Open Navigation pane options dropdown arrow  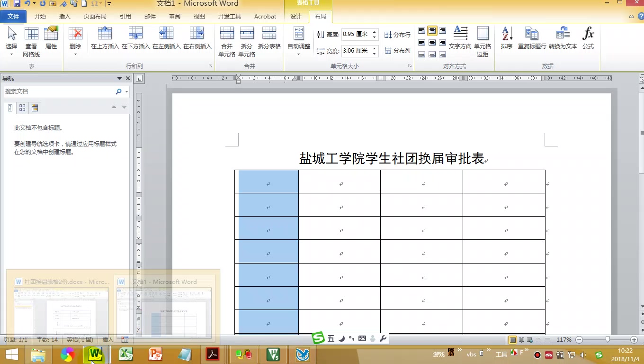[120, 79]
